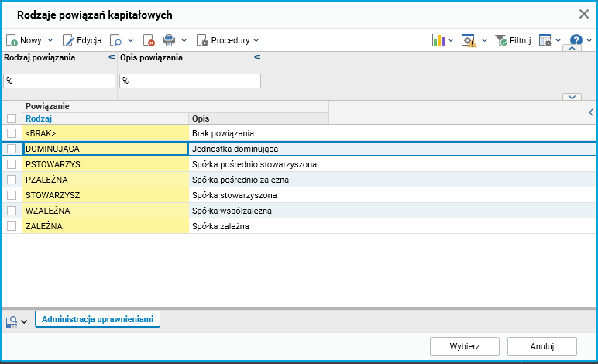This screenshot has width=598, height=364.
Task: Click the blue help question mark icon
Action: coord(576,40)
